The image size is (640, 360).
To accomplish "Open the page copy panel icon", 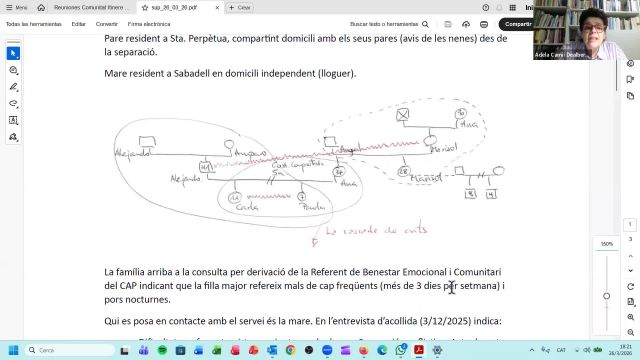I will tap(630, 96).
